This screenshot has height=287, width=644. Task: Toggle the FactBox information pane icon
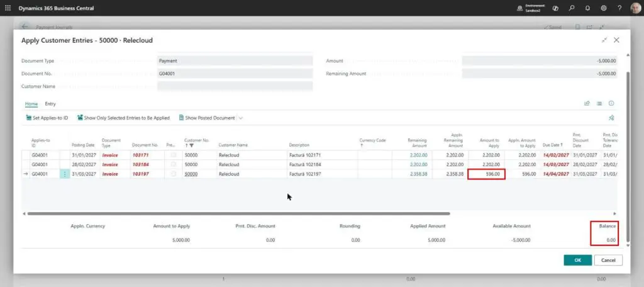(611, 103)
